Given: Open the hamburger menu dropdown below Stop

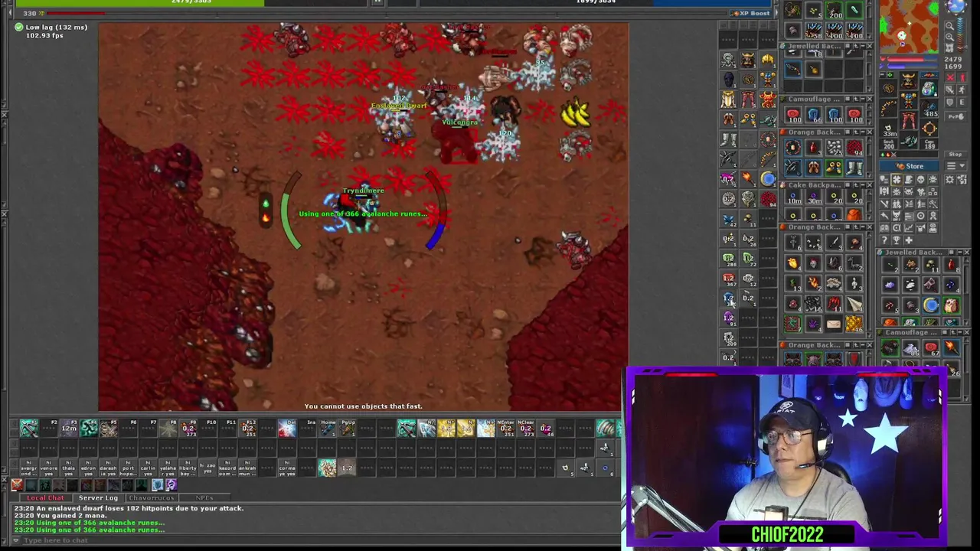Looking at the screenshot, I should click(x=956, y=166).
